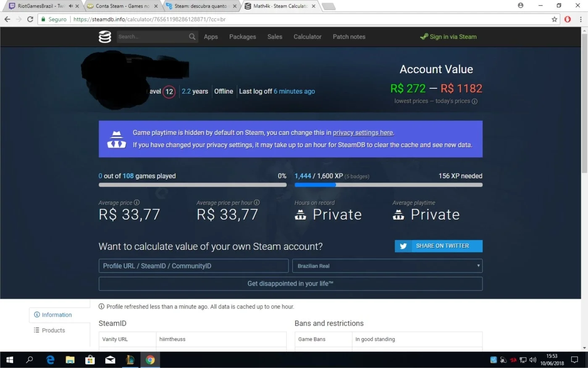Open the Packages menu item
Viewport: 588px width, 368px height.
[x=242, y=37]
